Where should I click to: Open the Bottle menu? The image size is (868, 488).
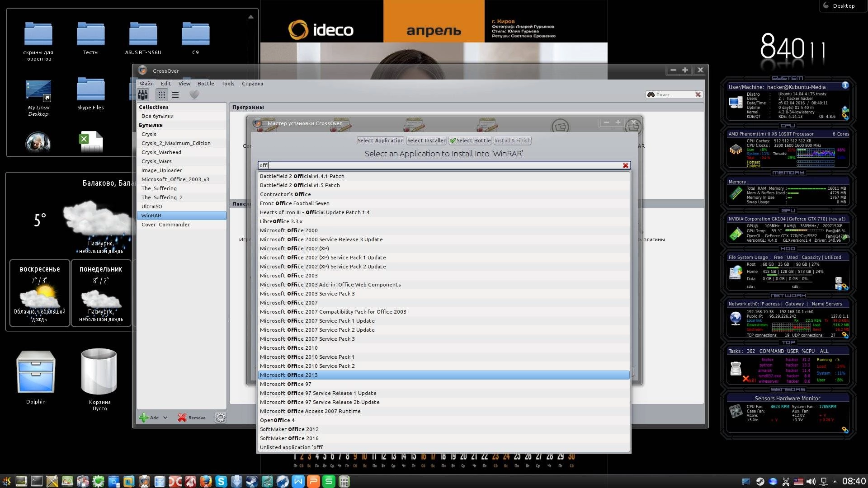click(206, 84)
